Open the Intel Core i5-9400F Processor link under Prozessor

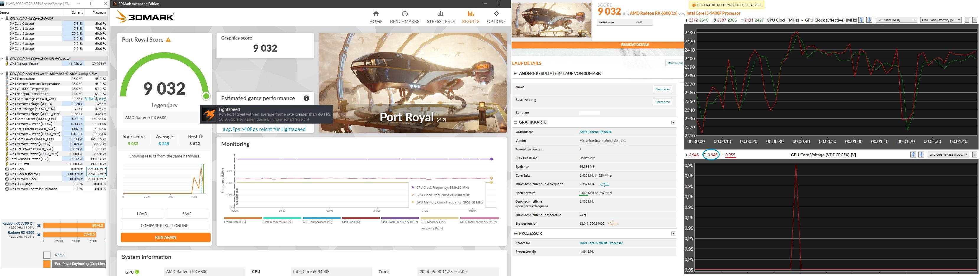tap(601, 243)
